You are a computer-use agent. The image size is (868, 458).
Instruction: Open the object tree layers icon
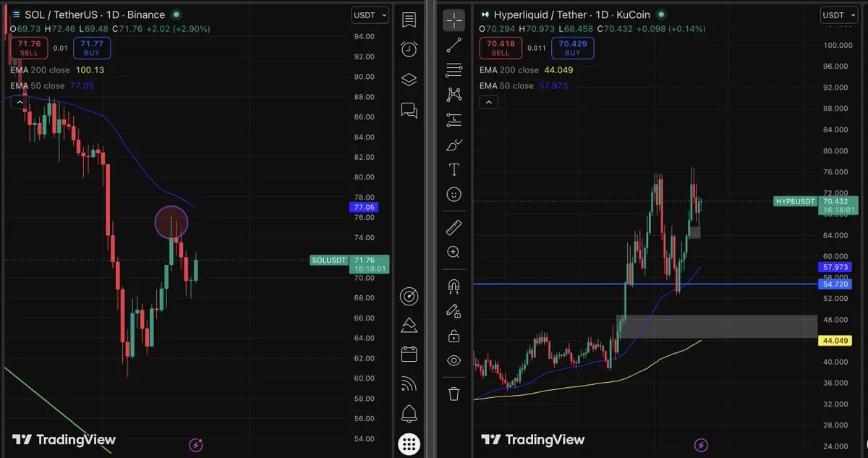(409, 80)
